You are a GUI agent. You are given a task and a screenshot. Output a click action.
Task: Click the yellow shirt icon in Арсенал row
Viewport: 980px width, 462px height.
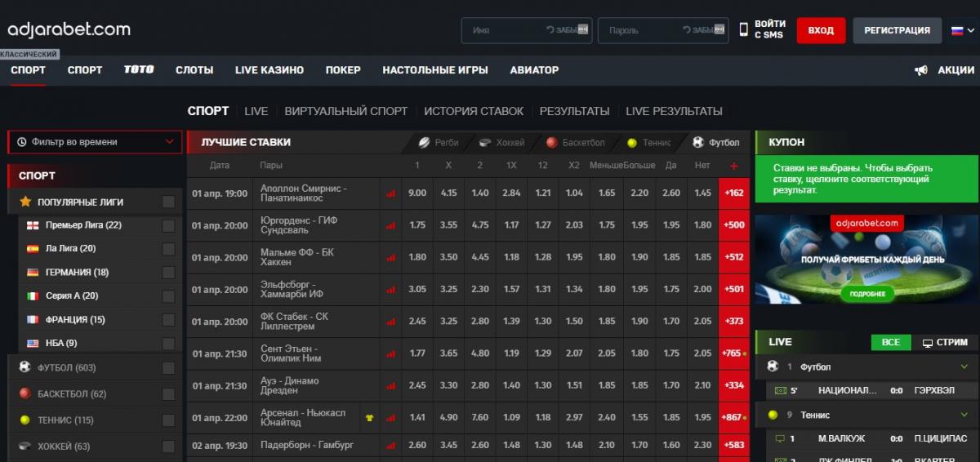coord(369,418)
